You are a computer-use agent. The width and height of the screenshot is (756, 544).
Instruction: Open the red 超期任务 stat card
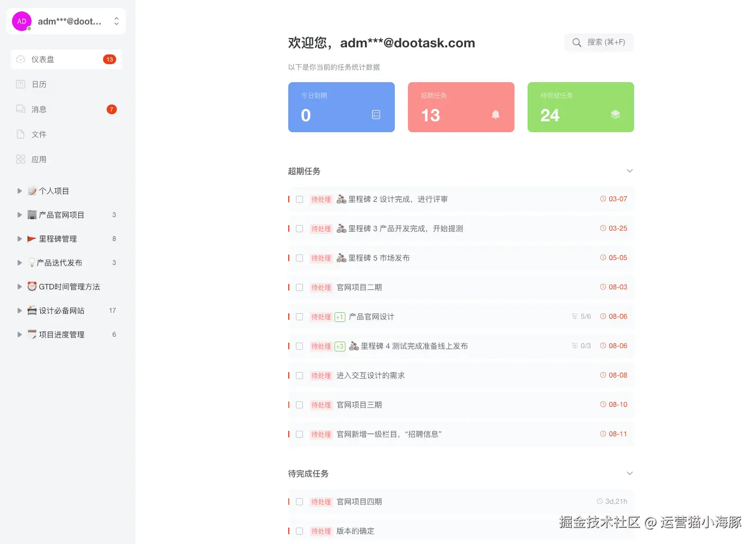click(x=461, y=107)
